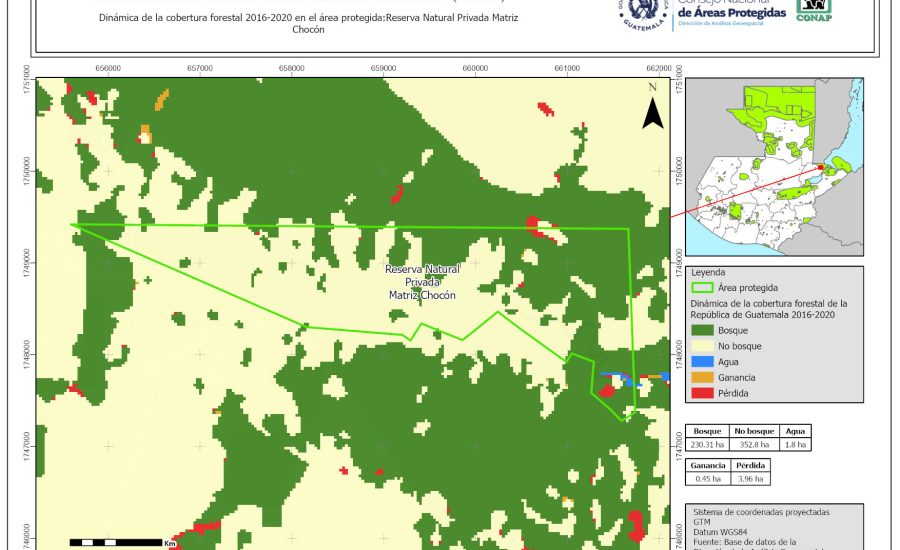Click the red location marker on inset map

pos(820,168)
